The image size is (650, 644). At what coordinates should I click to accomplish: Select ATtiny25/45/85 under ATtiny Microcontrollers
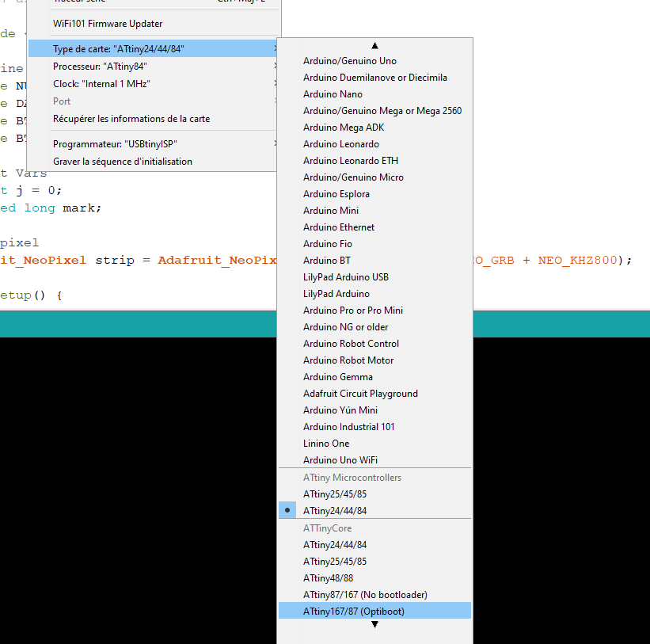[x=374, y=493]
